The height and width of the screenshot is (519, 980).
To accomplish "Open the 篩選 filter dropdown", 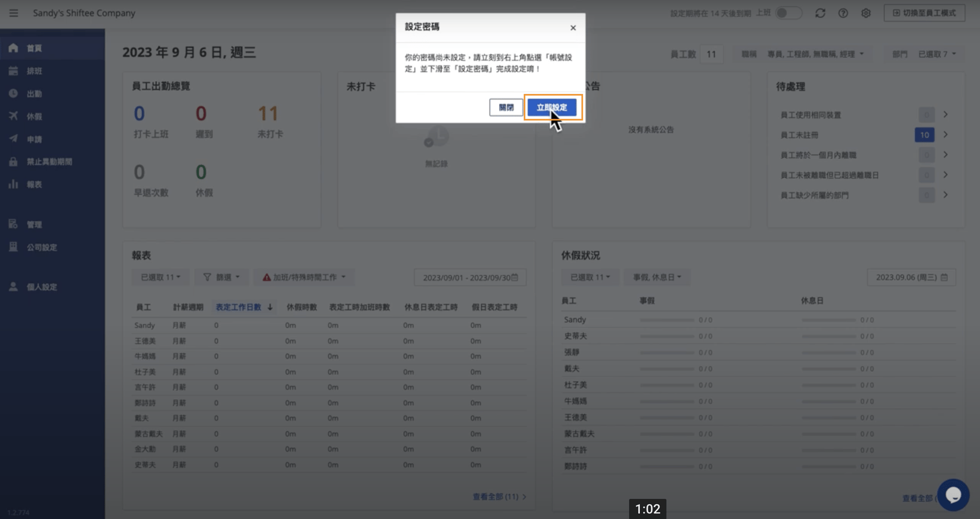I will coord(221,277).
